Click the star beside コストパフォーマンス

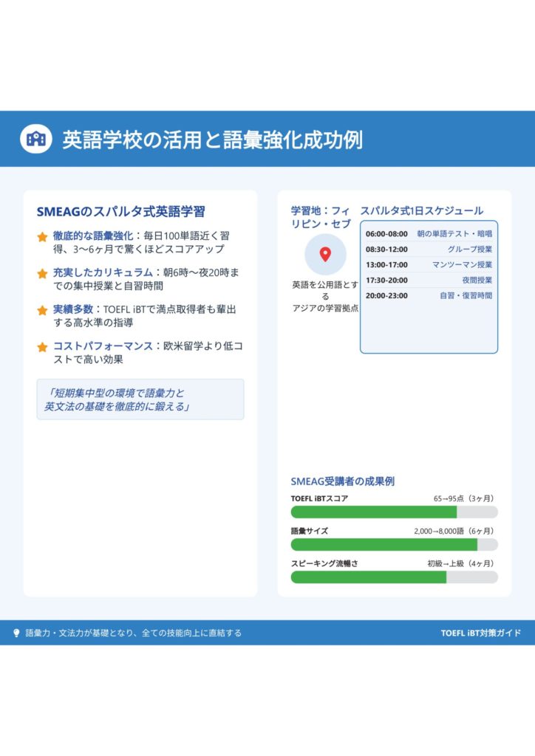point(43,346)
